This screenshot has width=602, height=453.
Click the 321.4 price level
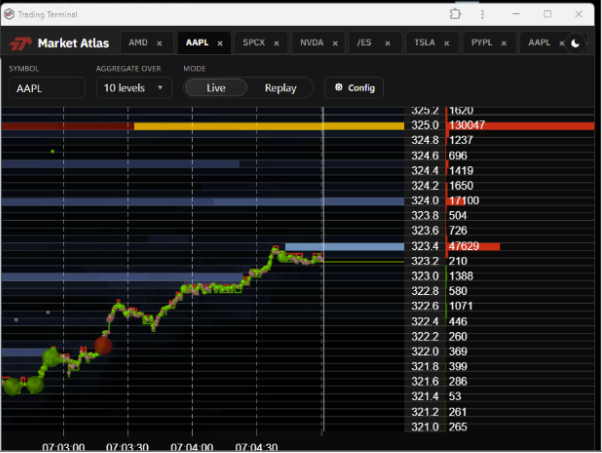pyautogui.click(x=425, y=397)
